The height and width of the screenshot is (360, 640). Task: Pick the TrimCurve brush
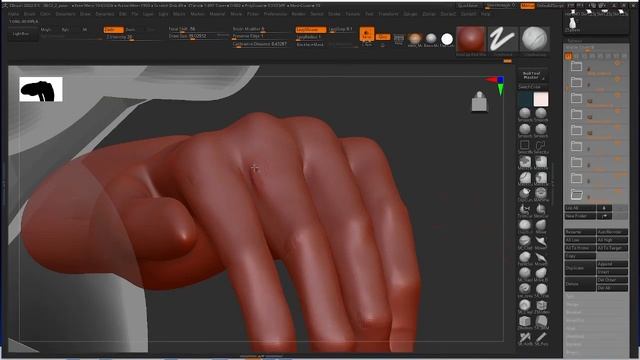click(525, 210)
